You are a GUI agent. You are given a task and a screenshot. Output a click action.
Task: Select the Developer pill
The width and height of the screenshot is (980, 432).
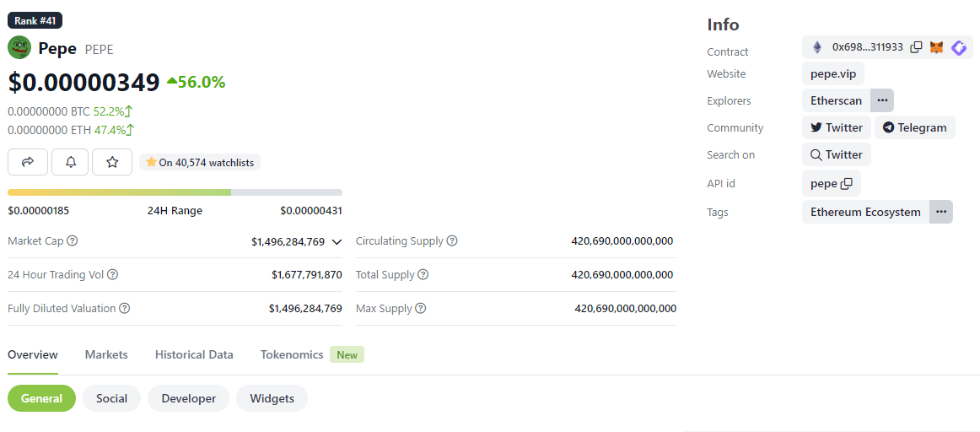point(189,398)
